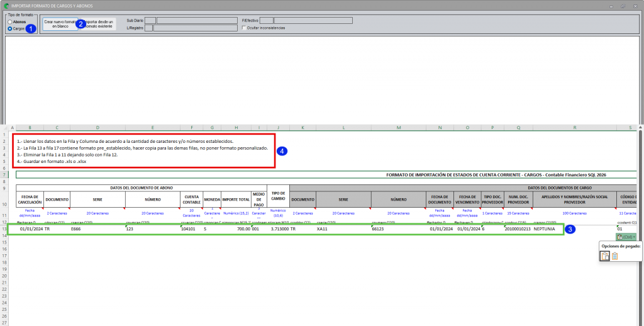This screenshot has width=644, height=326.
Task: Click the Sub Diario description field
Action: (x=197, y=21)
